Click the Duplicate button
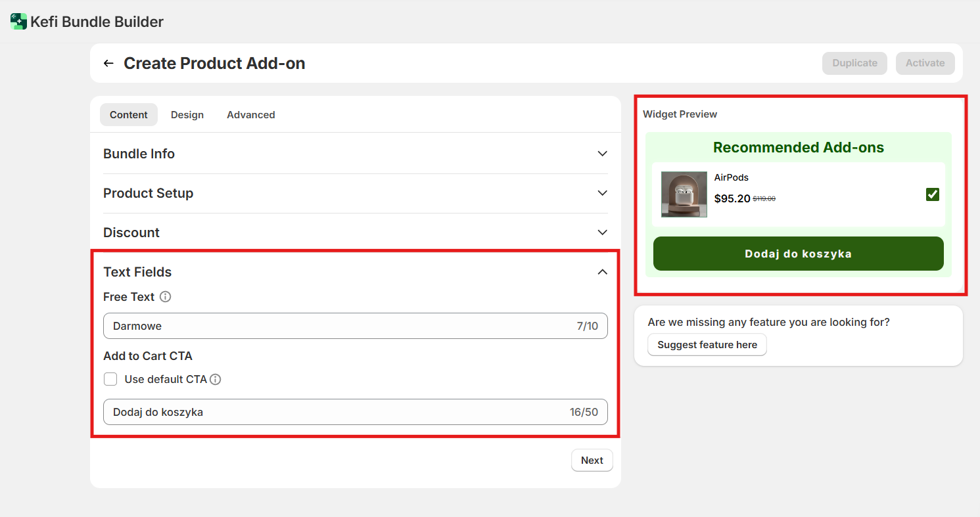The image size is (980, 517). [854, 63]
